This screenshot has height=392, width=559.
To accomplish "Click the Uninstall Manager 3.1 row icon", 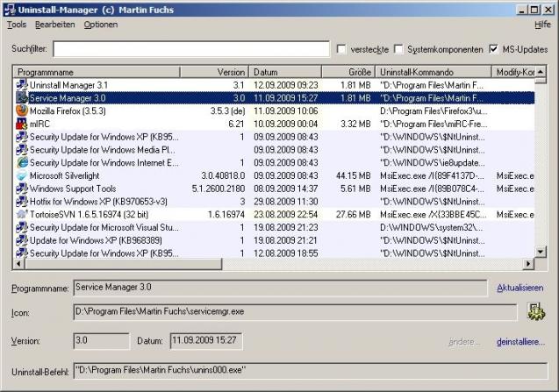I will click(21, 85).
